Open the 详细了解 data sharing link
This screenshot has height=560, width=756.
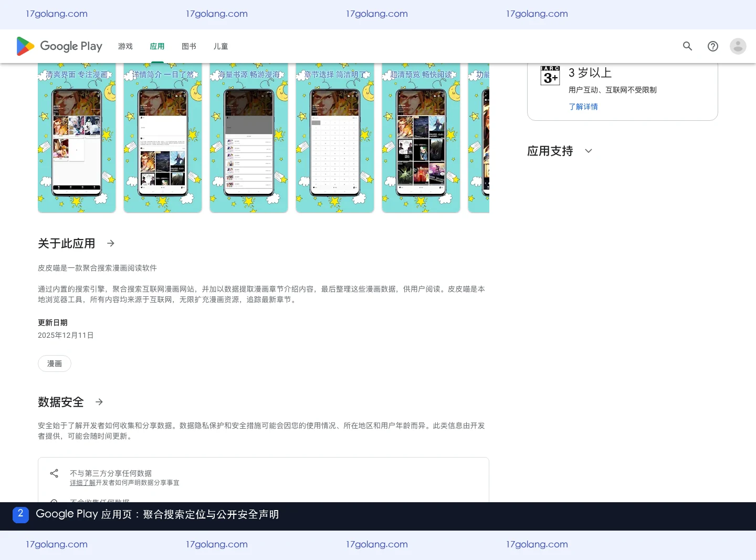click(82, 483)
